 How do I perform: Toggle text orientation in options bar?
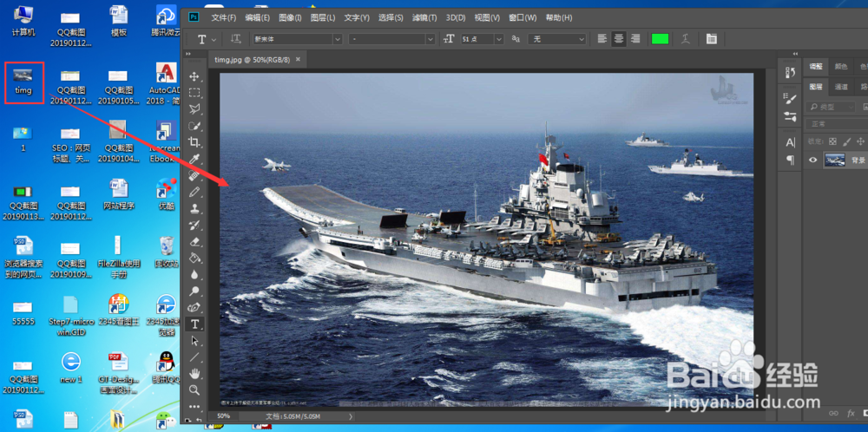tap(236, 39)
